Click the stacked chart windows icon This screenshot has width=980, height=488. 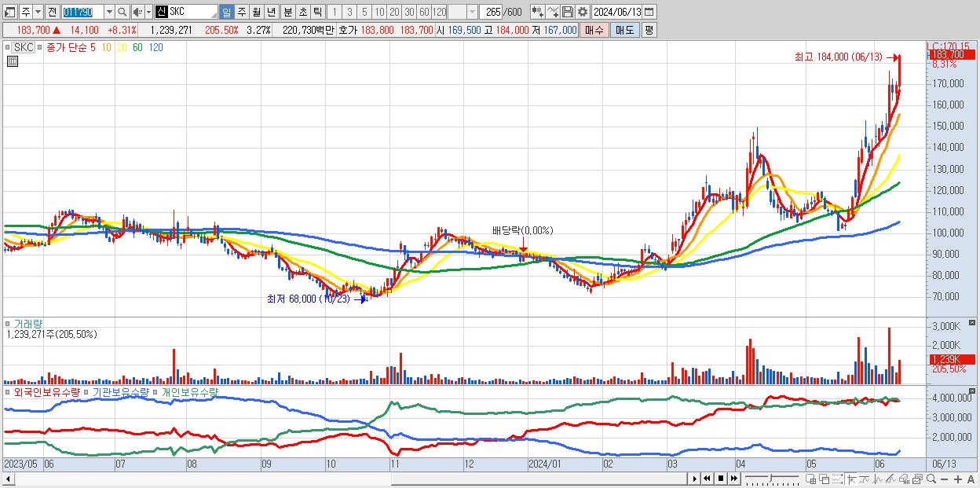pos(918,479)
